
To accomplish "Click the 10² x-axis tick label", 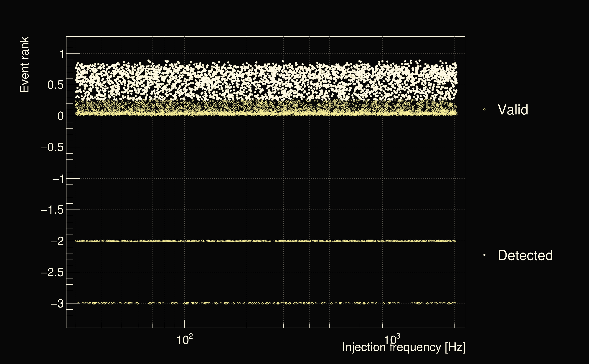I will coord(184,340).
